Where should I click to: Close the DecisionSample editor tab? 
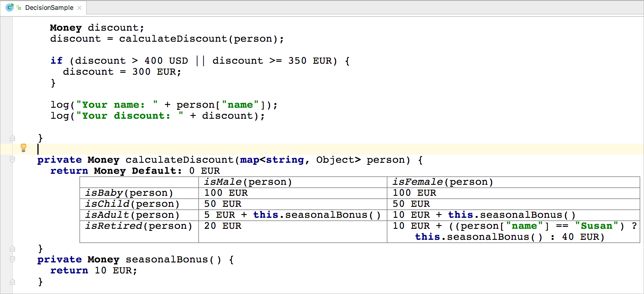click(79, 8)
